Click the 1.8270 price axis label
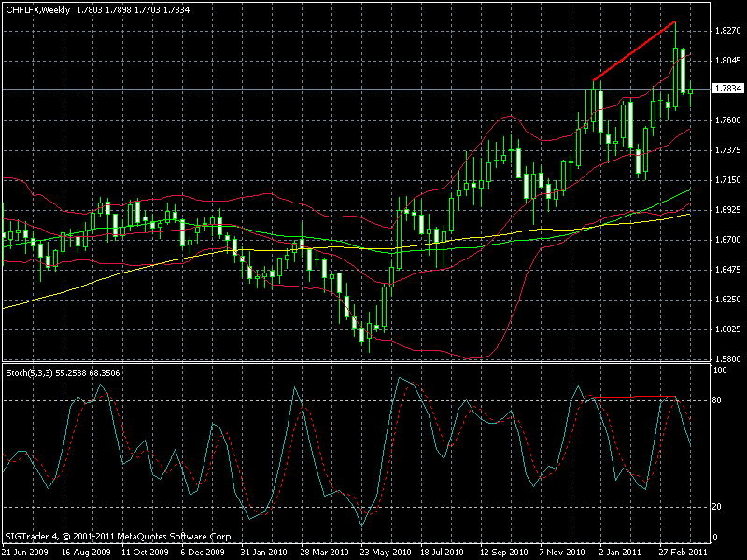This screenshot has height=560, width=747. pyautogui.click(x=728, y=31)
